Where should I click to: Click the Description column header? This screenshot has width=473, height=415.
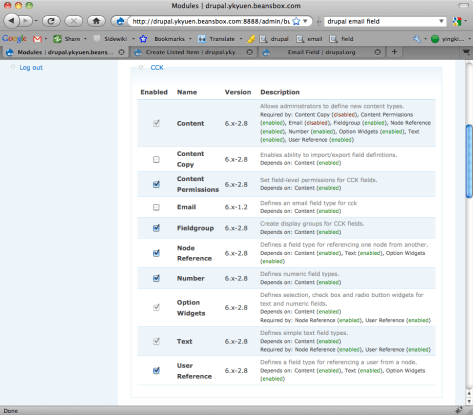click(x=280, y=92)
